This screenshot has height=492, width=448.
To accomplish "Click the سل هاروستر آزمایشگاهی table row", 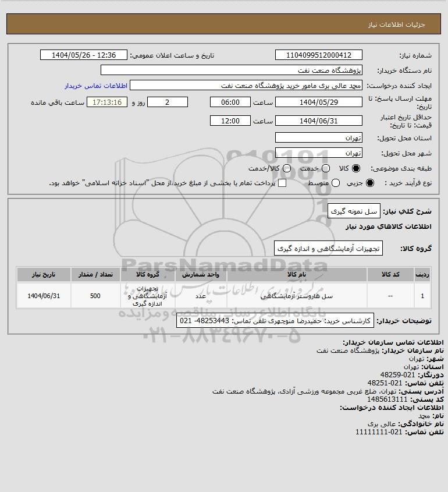I will 223,296.
